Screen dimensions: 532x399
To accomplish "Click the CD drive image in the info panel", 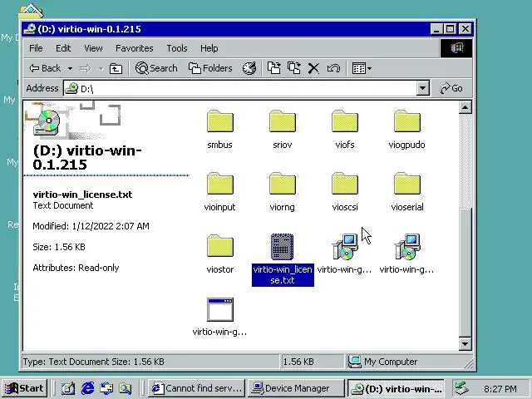I will 47,122.
